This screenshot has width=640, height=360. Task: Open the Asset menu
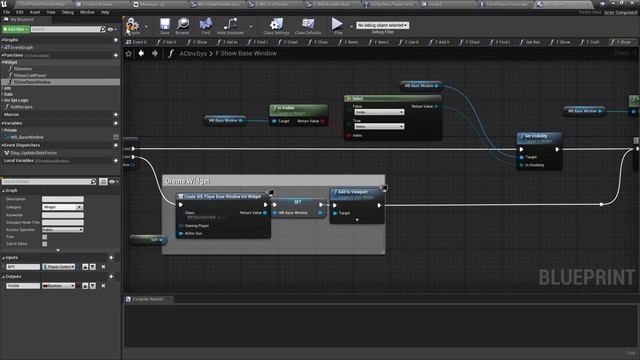35,12
